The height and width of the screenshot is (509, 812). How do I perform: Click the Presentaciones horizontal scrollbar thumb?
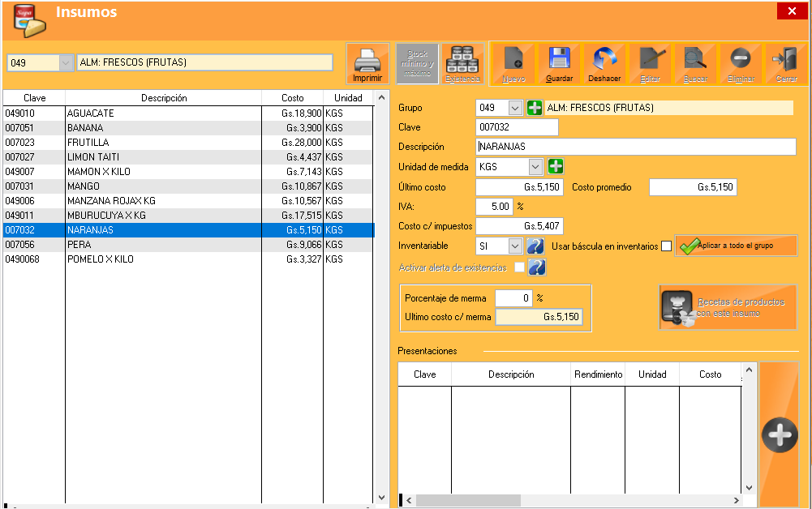(x=468, y=500)
